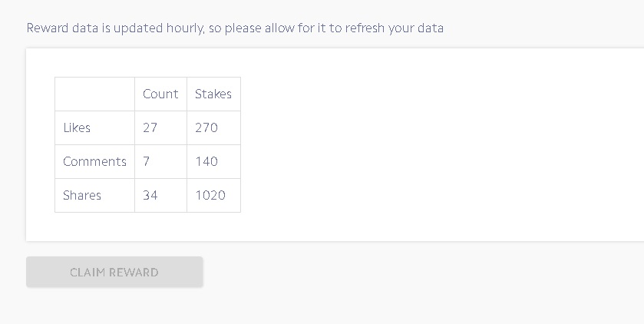Click 'refresh your data' text in notice

pyautogui.click(x=395, y=28)
